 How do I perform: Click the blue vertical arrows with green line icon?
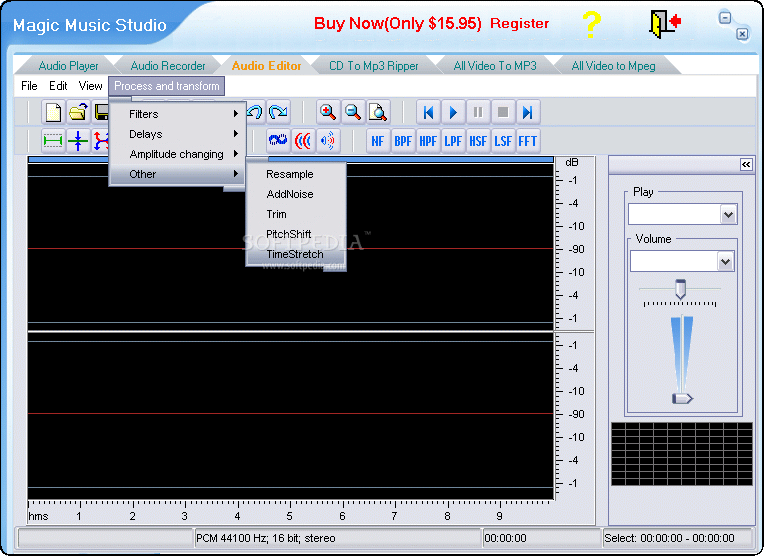[x=78, y=141]
